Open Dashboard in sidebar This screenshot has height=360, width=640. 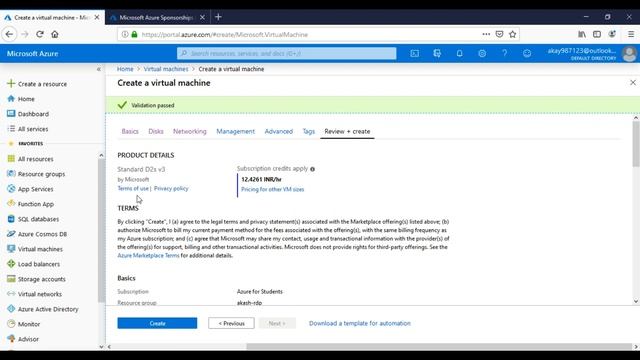click(x=28, y=114)
